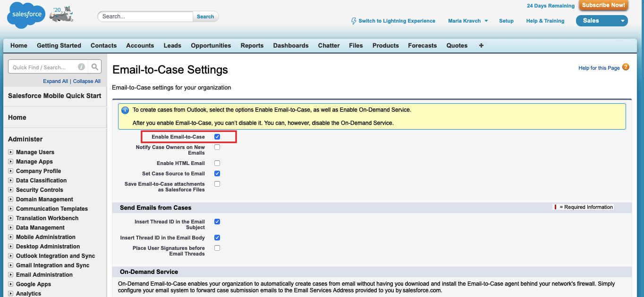This screenshot has width=644, height=297.
Task: Check Place User Signatures before Email Threads
Action: pos(217,248)
